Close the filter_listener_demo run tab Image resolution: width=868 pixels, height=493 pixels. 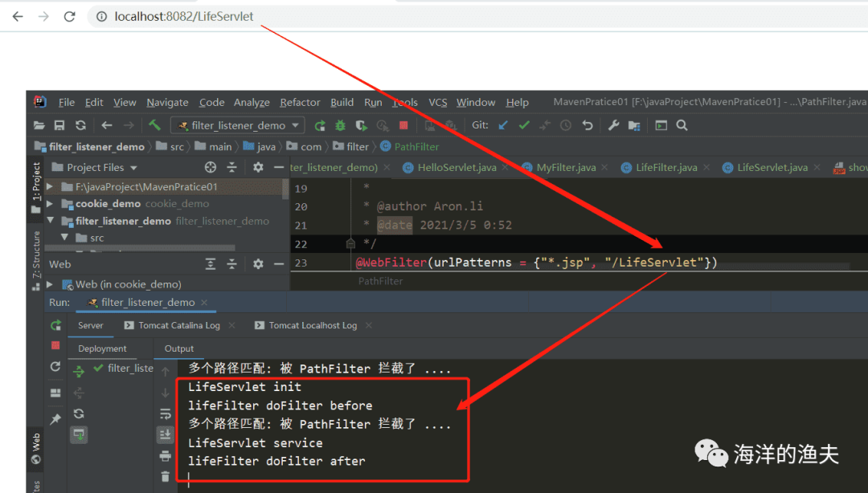click(x=204, y=302)
